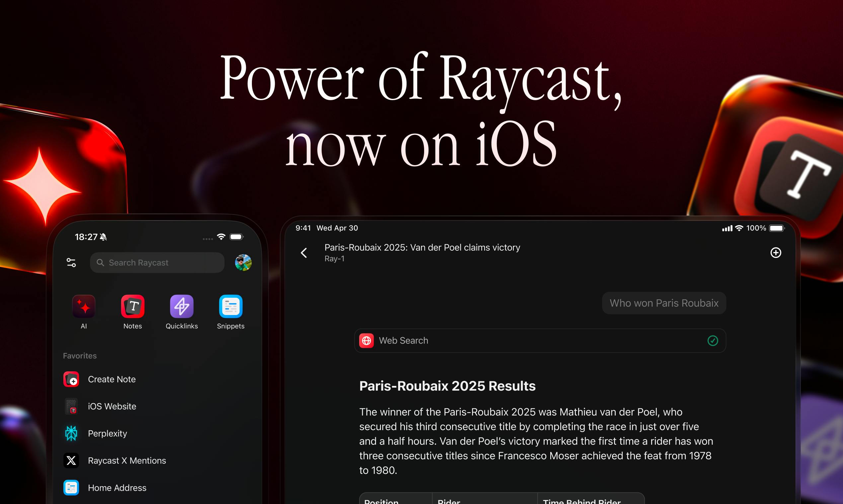Screen dimensions: 843x504
Task: Go back with the chevron arrow
Action: (x=304, y=253)
